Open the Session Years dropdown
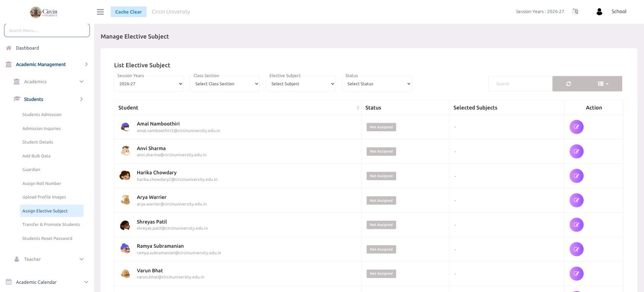 pos(149,84)
